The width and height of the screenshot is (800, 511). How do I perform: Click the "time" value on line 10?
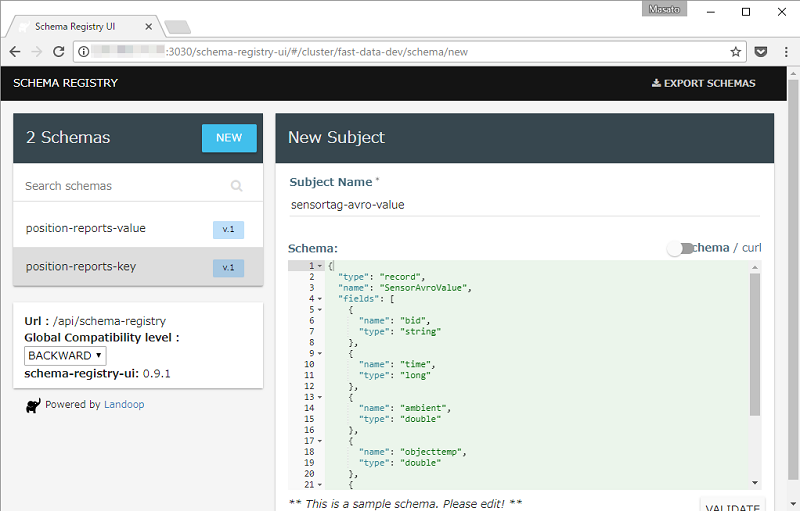[x=415, y=364]
